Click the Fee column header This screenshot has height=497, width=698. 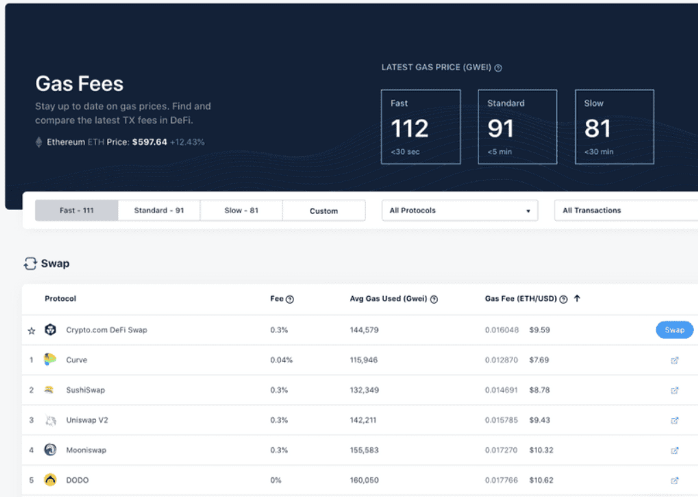point(276,298)
